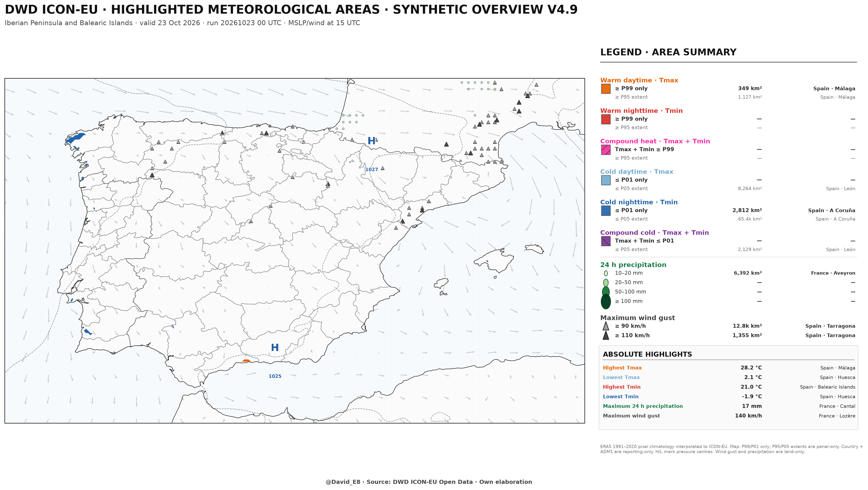
Task: Click the dark blue Cold nighttime swatch
Action: click(606, 210)
